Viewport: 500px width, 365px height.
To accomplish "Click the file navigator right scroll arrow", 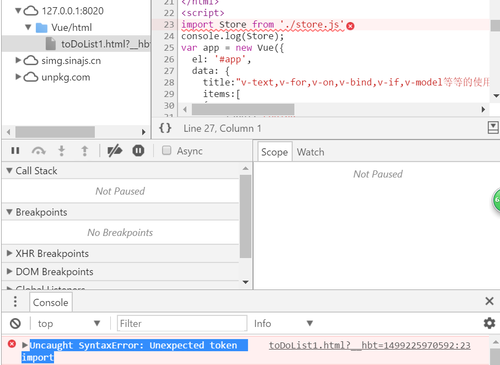I will [x=143, y=132].
